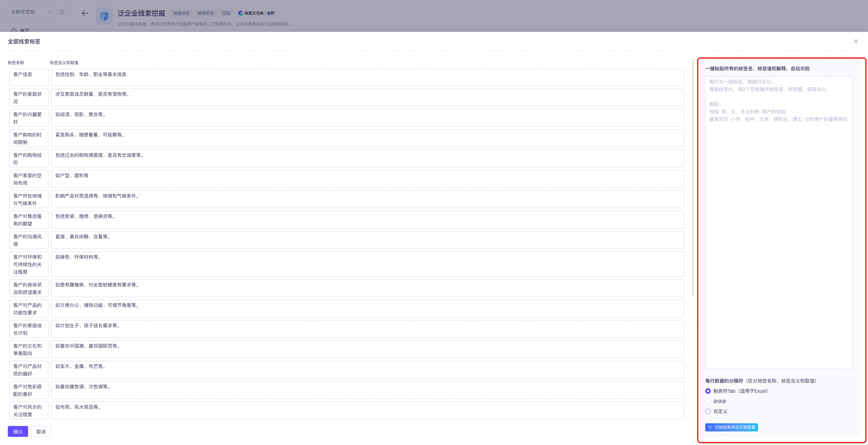
Task: Click the 挖掘 tag
Action: pyautogui.click(x=226, y=13)
